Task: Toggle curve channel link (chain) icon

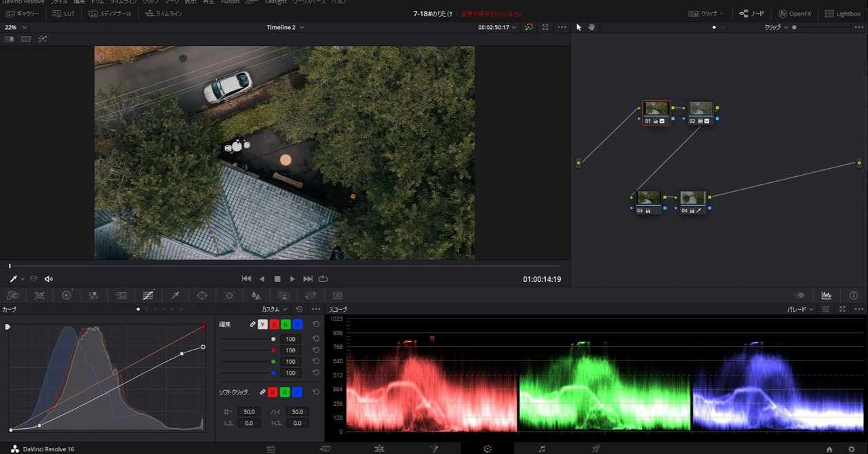Action: 253,325
